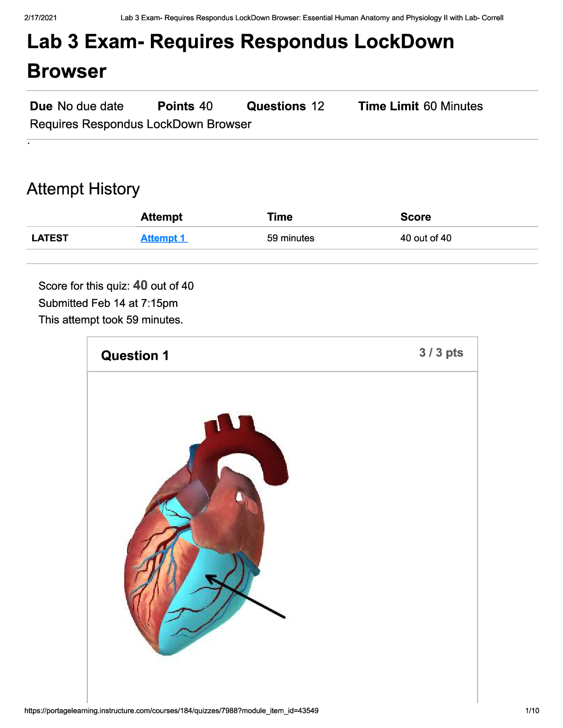Click the Time Limit 60 Minutes text
Image resolution: width=563 pixels, height=728 pixels.
coord(420,106)
